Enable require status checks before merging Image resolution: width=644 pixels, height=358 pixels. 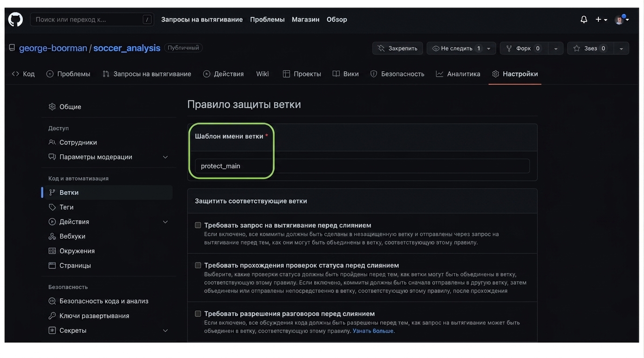[198, 265]
